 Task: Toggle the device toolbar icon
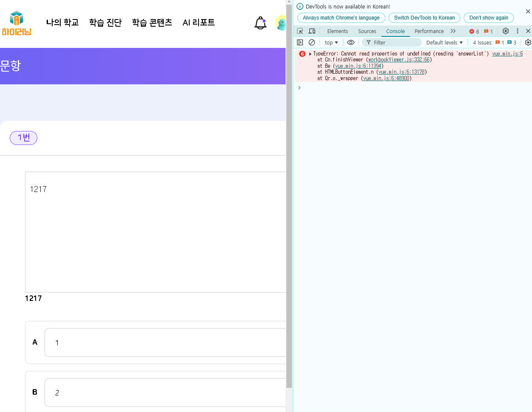(312, 31)
